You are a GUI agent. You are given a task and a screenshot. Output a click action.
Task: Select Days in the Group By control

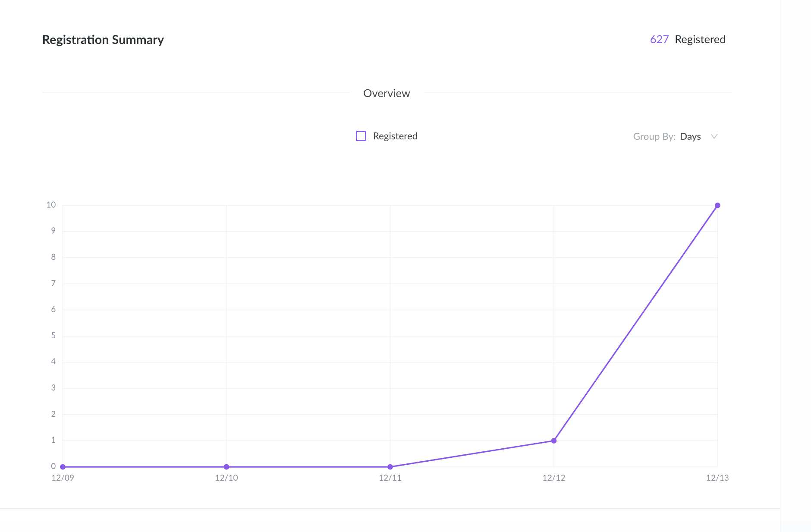tap(691, 136)
